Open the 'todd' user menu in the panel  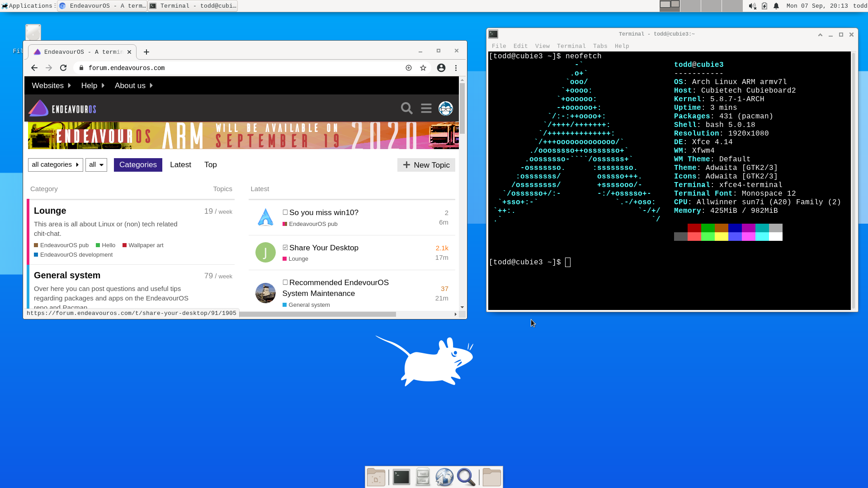point(860,6)
